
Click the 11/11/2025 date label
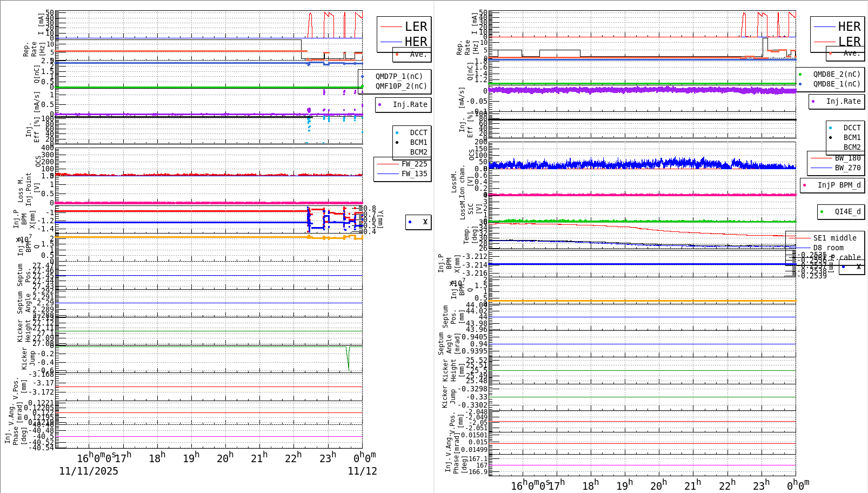click(x=89, y=471)
